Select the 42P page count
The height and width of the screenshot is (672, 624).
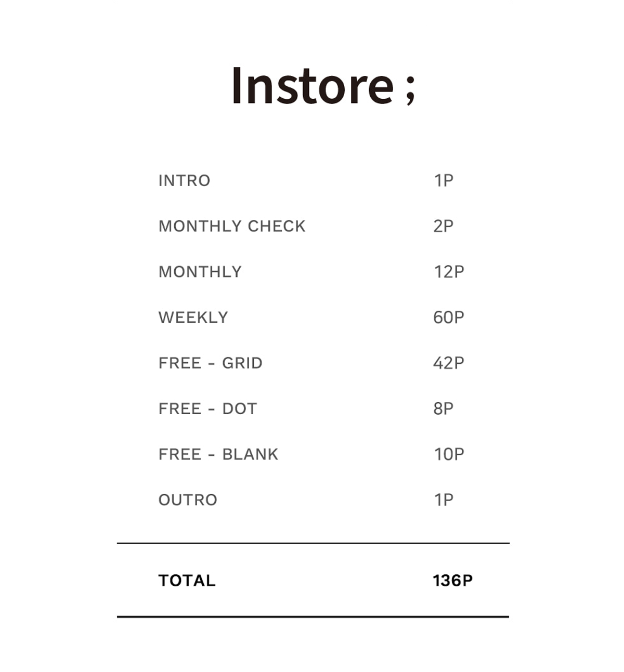click(448, 363)
